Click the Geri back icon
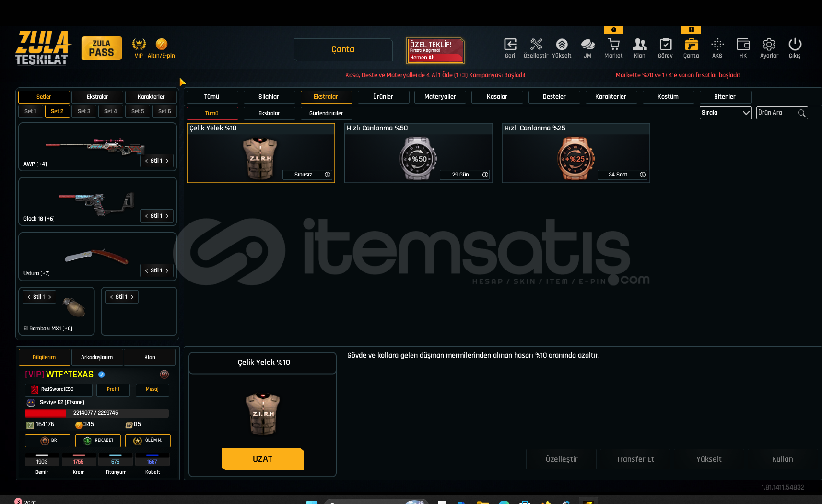Viewport: 822px width, 504px height. pos(510,45)
